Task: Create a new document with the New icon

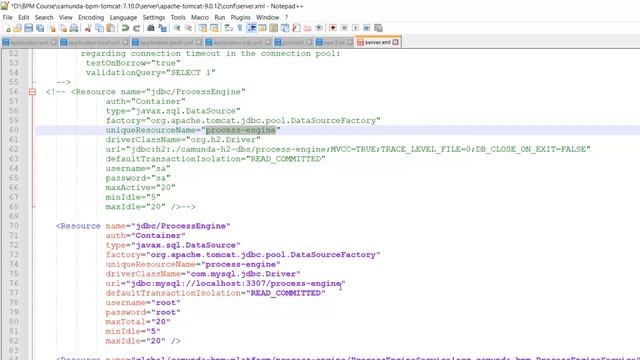Action: tap(7, 28)
